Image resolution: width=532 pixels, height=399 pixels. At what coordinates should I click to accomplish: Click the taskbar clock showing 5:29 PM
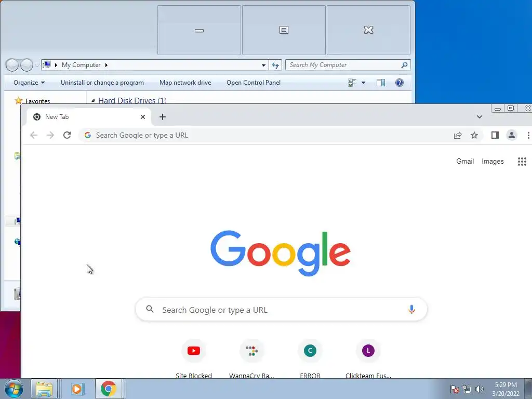pos(506,389)
